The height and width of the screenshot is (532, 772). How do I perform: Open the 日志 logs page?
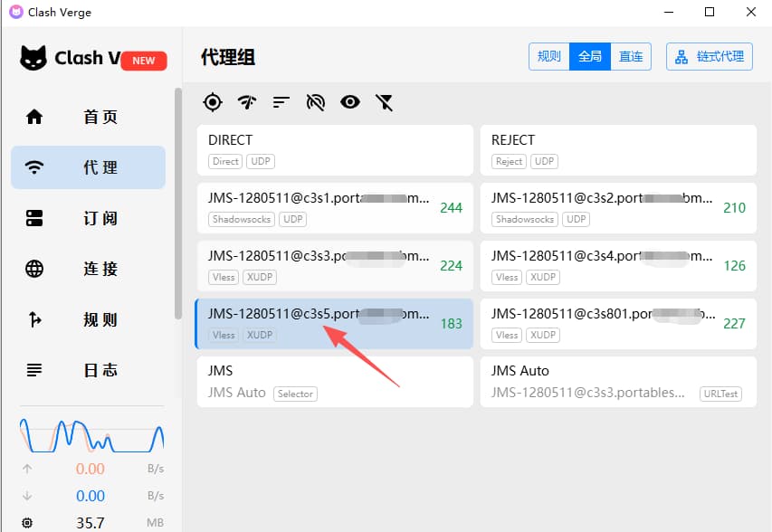pyautogui.click(x=88, y=370)
